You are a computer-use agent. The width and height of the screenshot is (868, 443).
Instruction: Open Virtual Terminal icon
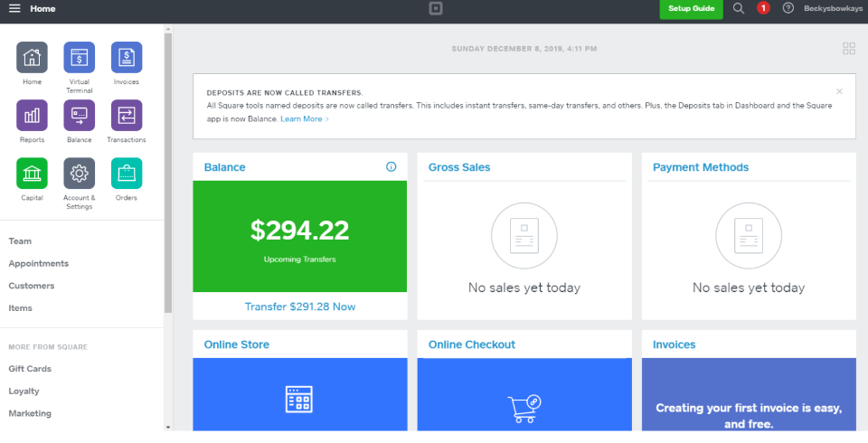(x=80, y=57)
